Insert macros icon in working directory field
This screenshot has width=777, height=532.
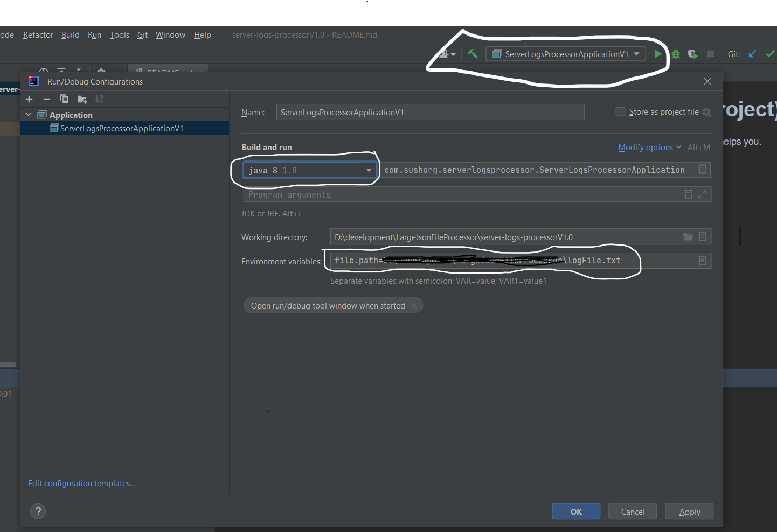[x=703, y=237]
